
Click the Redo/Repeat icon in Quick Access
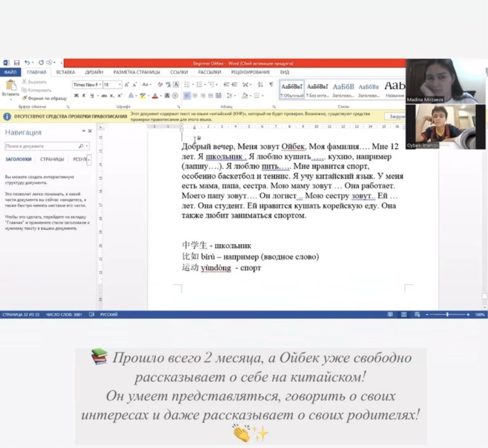click(x=41, y=62)
